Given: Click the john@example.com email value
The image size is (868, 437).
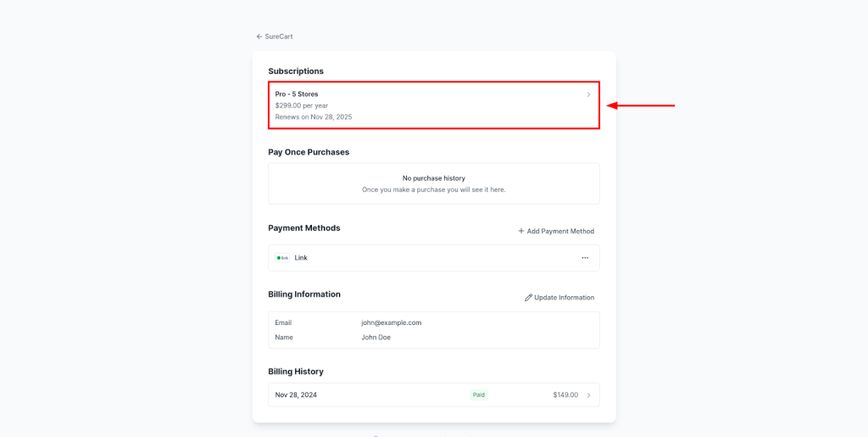Looking at the screenshot, I should (391, 322).
